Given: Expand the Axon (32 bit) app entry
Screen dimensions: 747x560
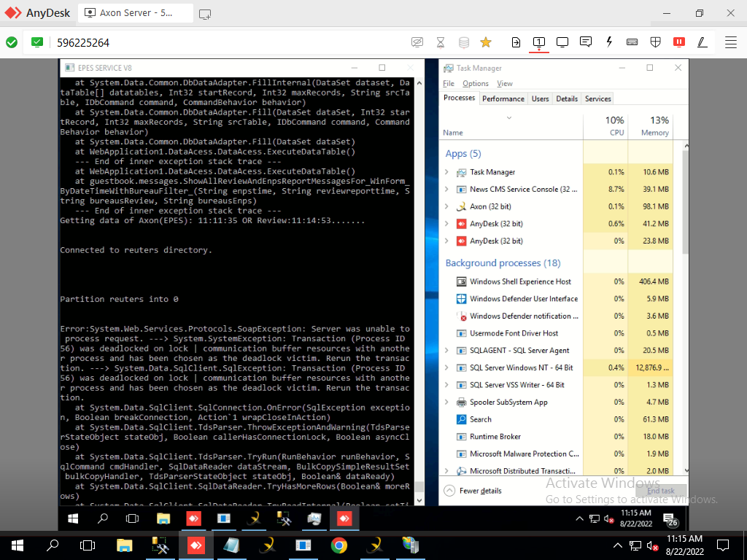Looking at the screenshot, I should coord(446,206).
